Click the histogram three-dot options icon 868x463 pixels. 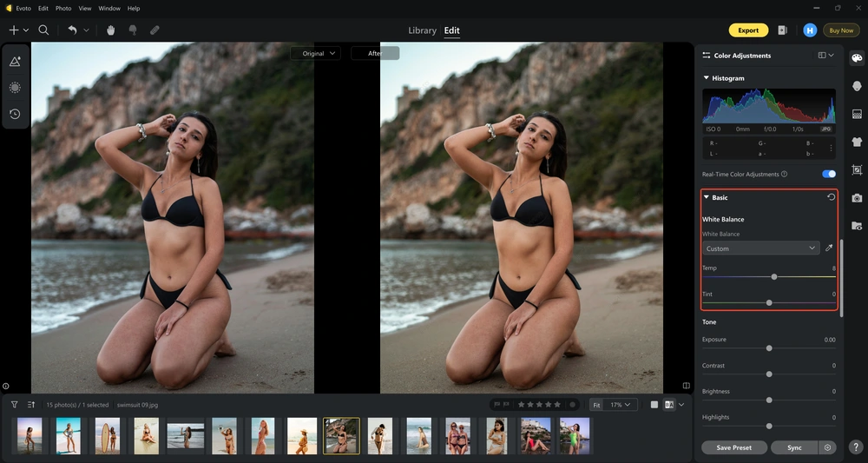pos(831,148)
